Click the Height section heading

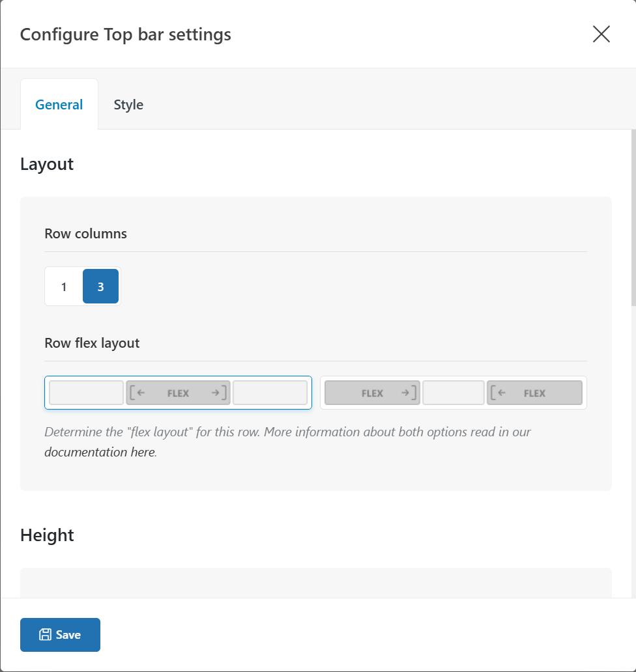(47, 535)
